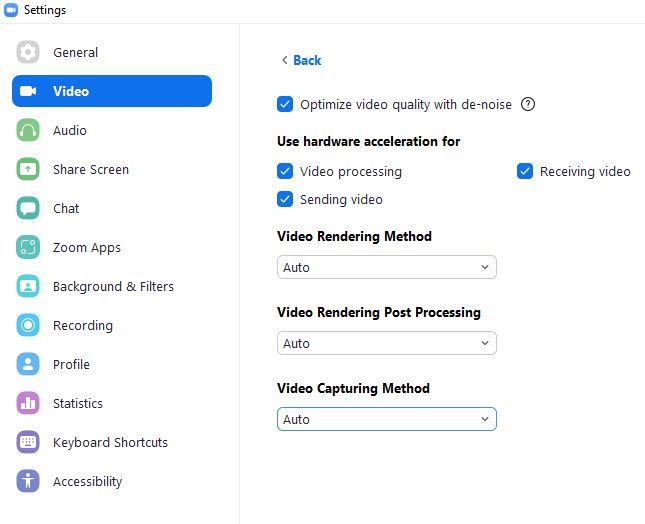Open Video Rendering Post Processing dropdown

[386, 343]
